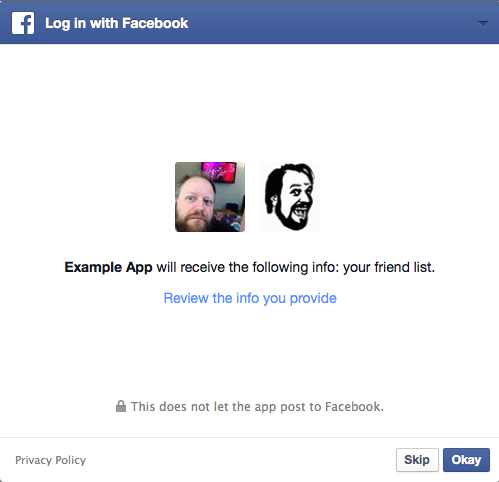Click the word 'Policy' in the footer link

(x=71, y=460)
